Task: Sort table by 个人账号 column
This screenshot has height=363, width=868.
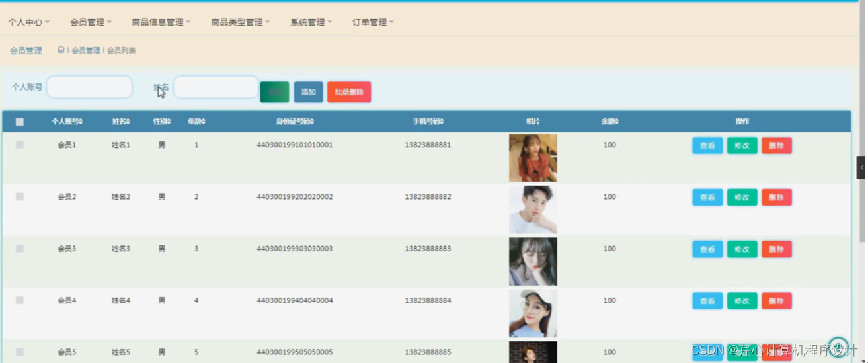Action: (x=67, y=122)
